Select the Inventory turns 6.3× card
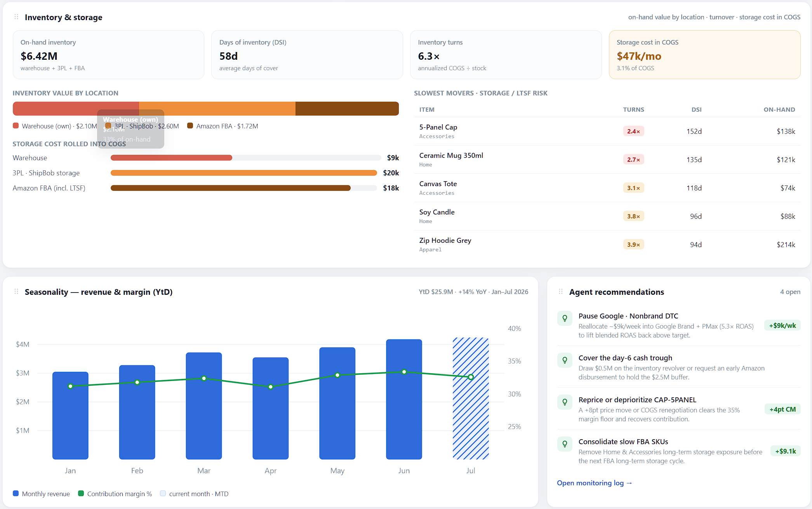The width and height of the screenshot is (812, 509). coord(506,55)
